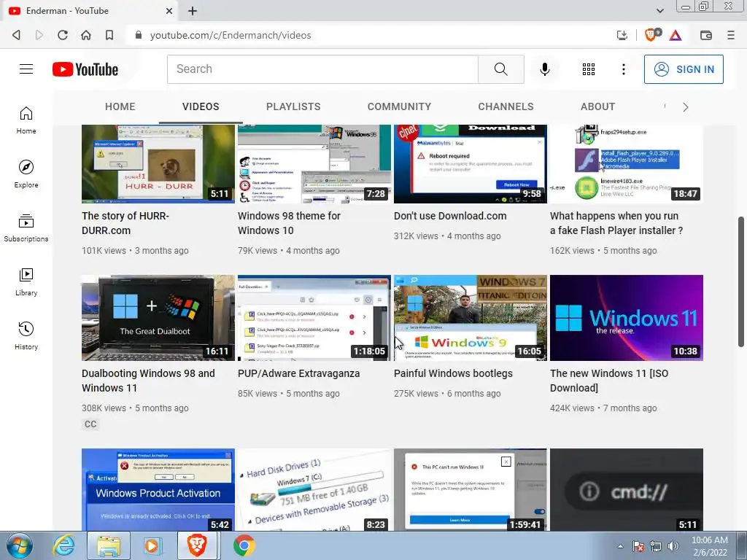The height and width of the screenshot is (560, 747).
Task: Bookmark this page
Action: click(x=109, y=35)
